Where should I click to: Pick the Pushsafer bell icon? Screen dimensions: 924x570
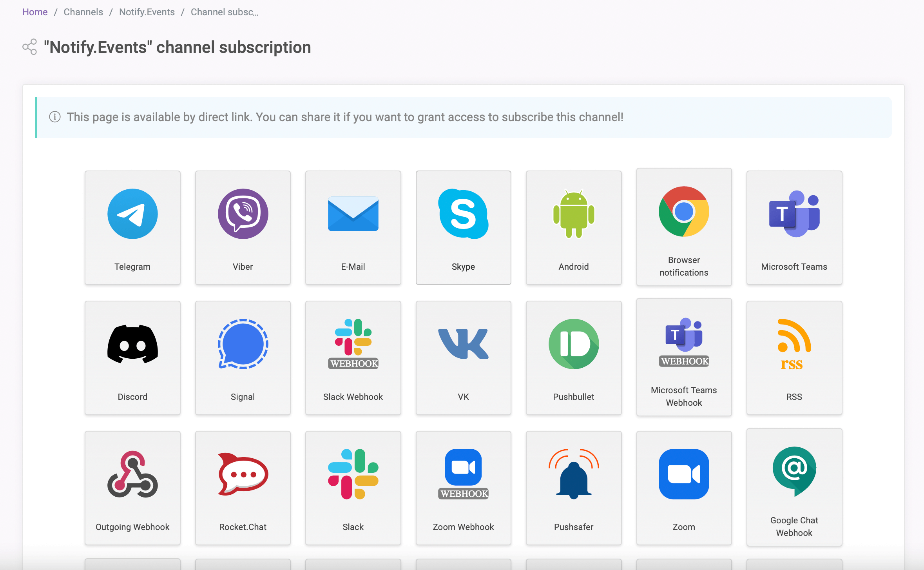(x=574, y=474)
